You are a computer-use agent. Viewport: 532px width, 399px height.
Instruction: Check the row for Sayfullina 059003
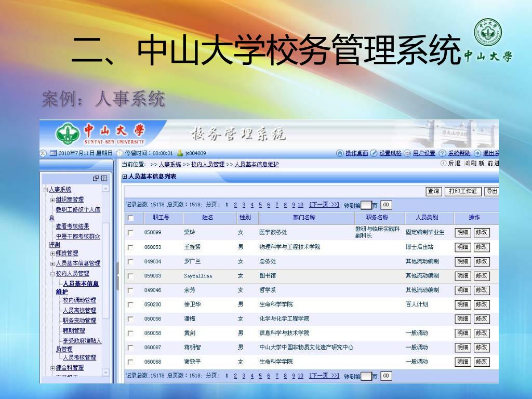pyautogui.click(x=130, y=276)
